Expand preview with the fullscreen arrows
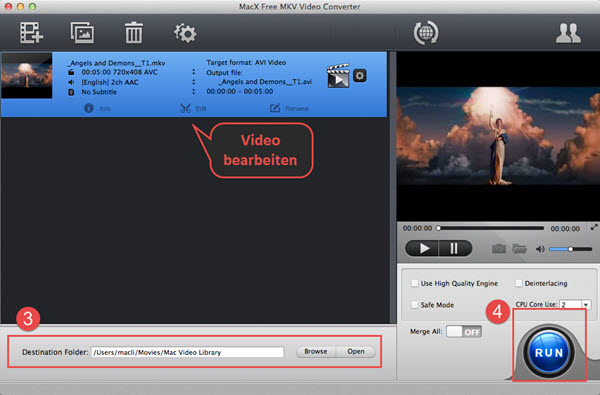 [x=594, y=227]
